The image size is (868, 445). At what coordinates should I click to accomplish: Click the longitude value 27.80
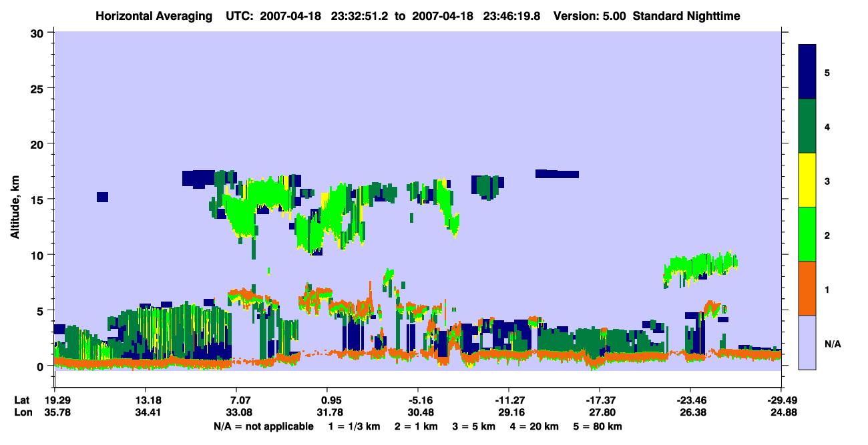601,412
